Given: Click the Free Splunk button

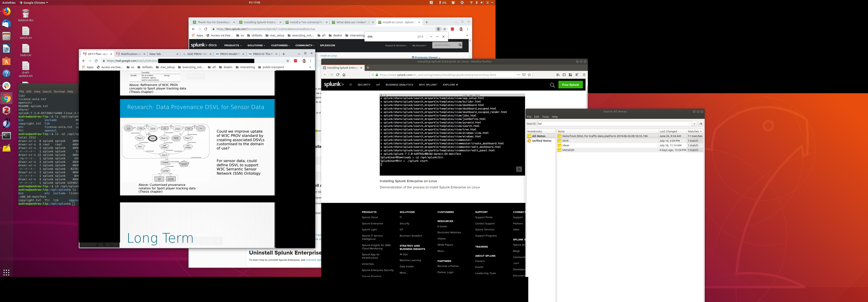Looking at the screenshot, I should [570, 85].
